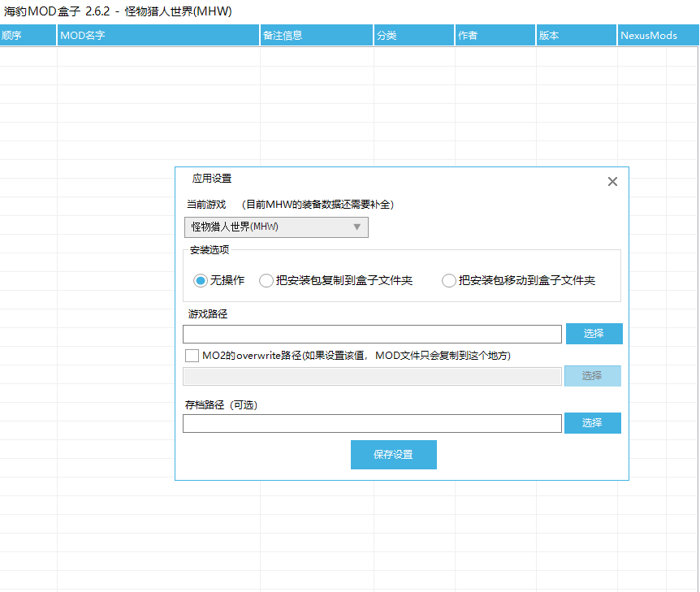700x592 pixels.
Task: Click 选择 button beside MO2 overwrite field
Action: tap(593, 375)
